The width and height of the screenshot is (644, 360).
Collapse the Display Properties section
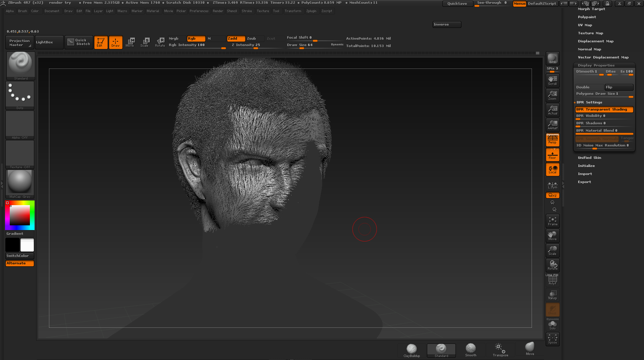596,65
